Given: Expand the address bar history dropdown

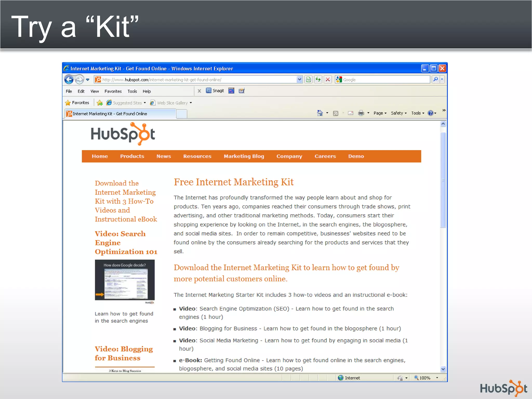Looking at the screenshot, I should (299, 79).
